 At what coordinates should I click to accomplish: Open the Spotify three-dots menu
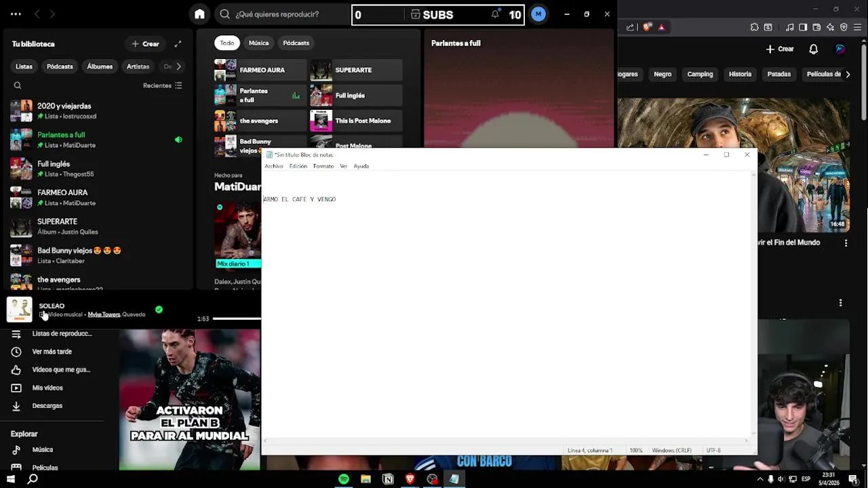16,14
